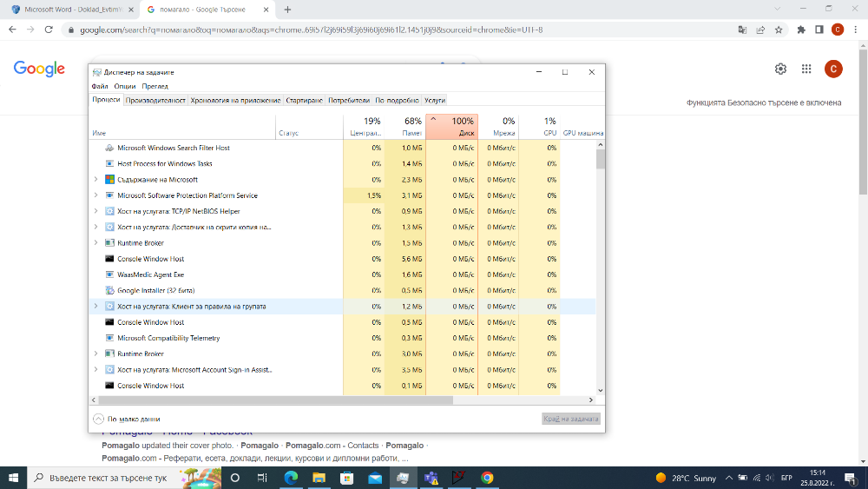Sort processes by Име column header
Viewport: 868px width, 489px height.
coord(182,128)
